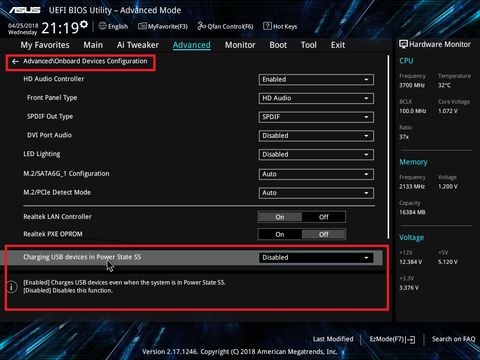
Task: Go to the Boot tab
Action: pos(278,45)
